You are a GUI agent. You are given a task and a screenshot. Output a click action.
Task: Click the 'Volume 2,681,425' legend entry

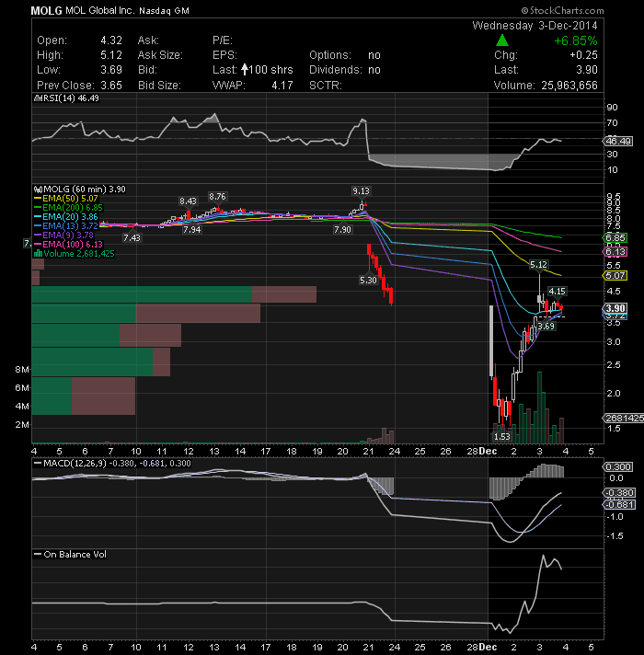pyautogui.click(x=75, y=254)
